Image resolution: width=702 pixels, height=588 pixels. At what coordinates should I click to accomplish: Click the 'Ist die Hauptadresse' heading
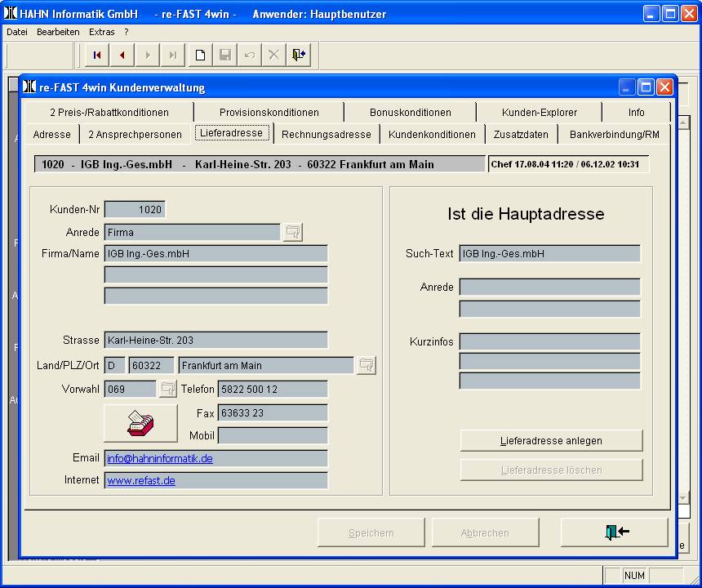click(x=526, y=214)
